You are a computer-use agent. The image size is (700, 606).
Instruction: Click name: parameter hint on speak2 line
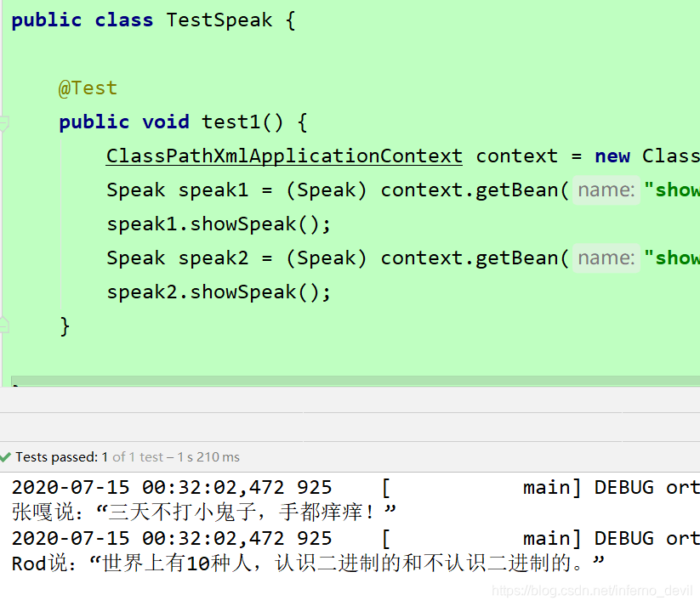606,258
